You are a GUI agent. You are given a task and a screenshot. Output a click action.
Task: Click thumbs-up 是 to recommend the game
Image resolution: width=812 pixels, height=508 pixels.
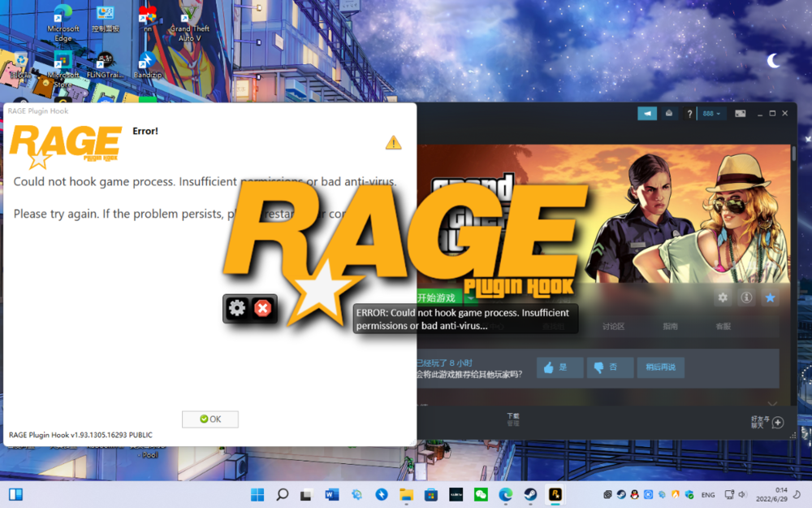tap(560, 367)
